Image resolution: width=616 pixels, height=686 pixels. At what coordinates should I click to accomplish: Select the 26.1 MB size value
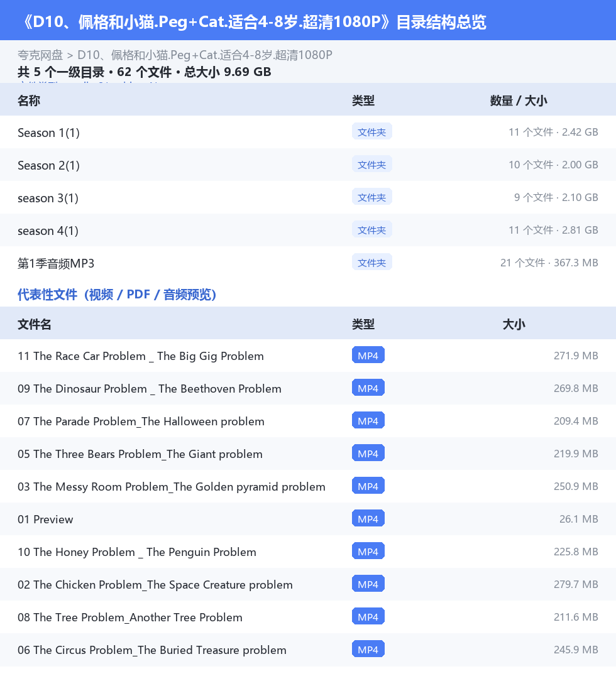tap(579, 519)
